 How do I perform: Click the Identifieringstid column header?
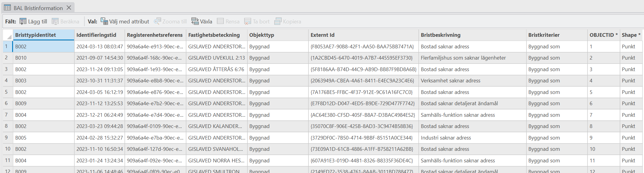[96, 35]
